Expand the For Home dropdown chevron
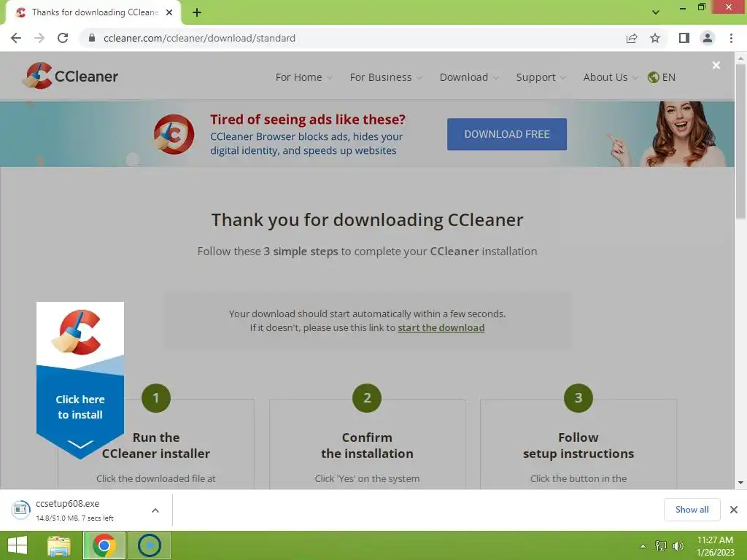This screenshot has width=747, height=560. click(330, 78)
